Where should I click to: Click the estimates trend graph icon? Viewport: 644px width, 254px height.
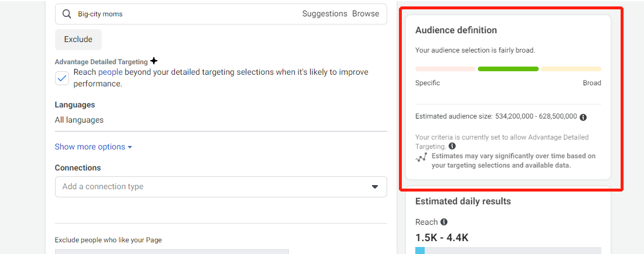click(421, 157)
